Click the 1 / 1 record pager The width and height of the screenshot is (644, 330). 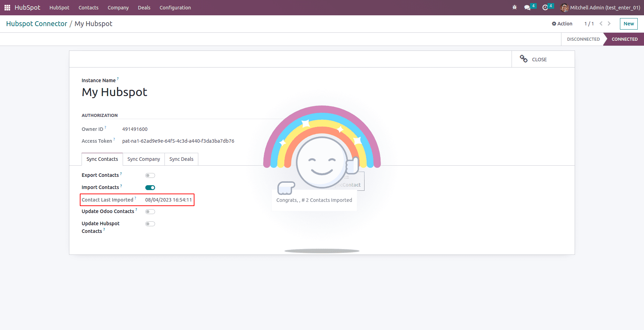pos(589,24)
